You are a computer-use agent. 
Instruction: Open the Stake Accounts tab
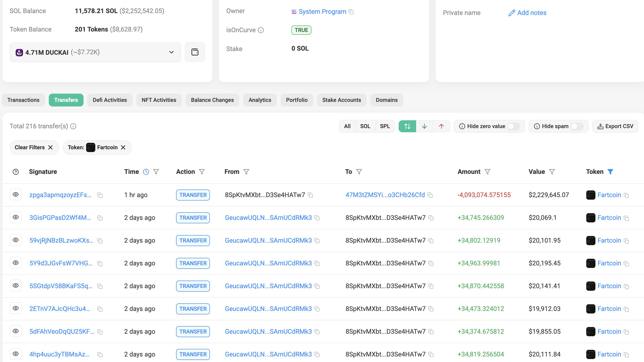point(342,100)
